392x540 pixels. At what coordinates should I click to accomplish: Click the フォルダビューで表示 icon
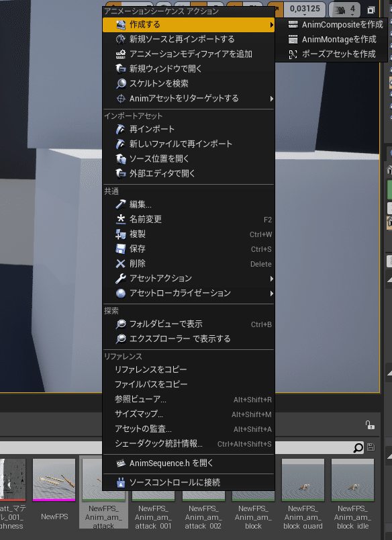[120, 324]
